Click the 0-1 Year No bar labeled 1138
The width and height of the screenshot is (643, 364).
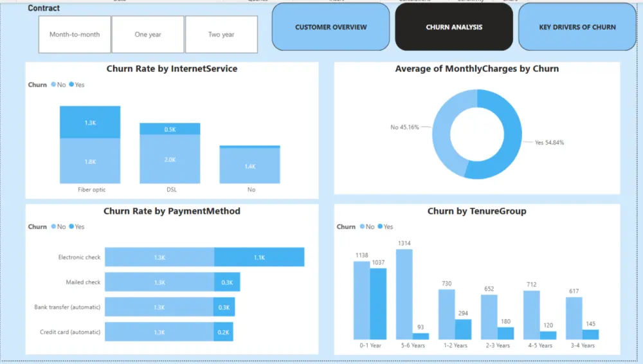click(361, 300)
